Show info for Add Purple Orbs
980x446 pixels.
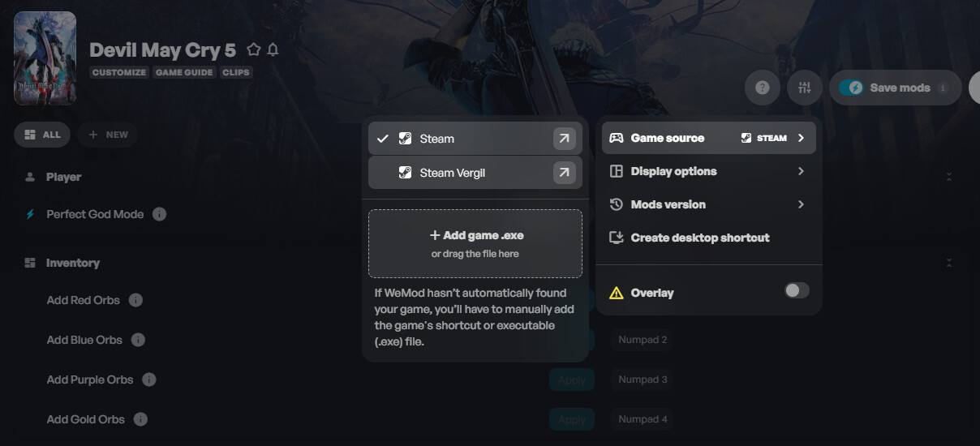pos(148,380)
